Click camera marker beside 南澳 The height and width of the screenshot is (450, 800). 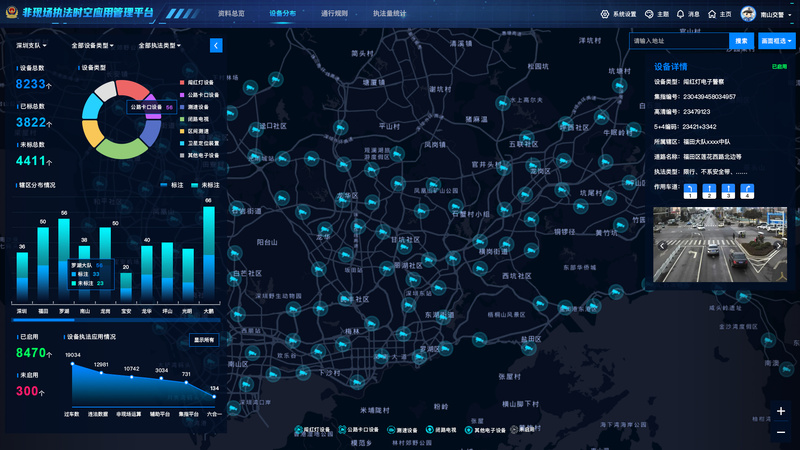point(786,368)
